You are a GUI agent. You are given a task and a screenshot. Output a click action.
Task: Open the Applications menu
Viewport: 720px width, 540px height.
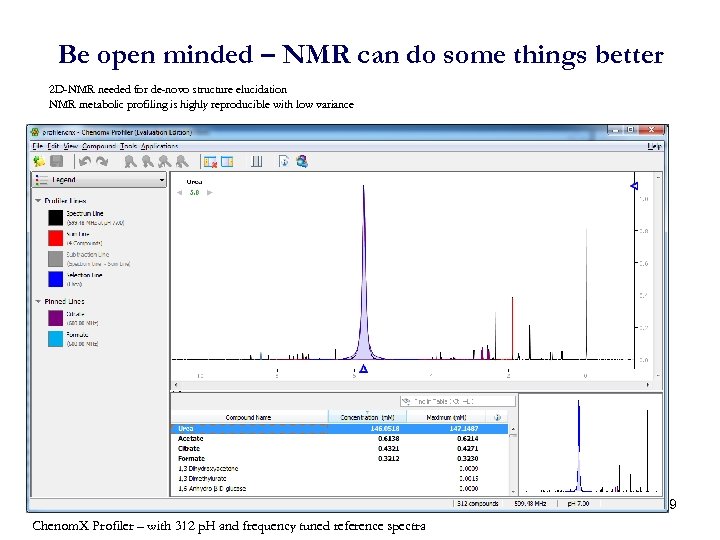159,146
